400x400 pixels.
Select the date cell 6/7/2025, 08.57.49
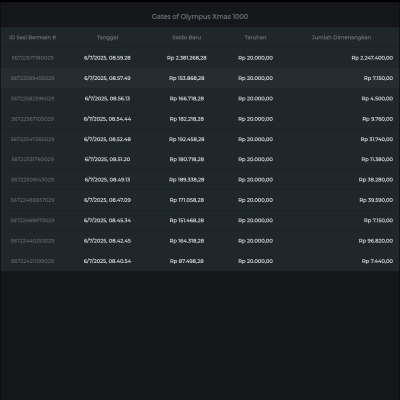click(x=107, y=78)
